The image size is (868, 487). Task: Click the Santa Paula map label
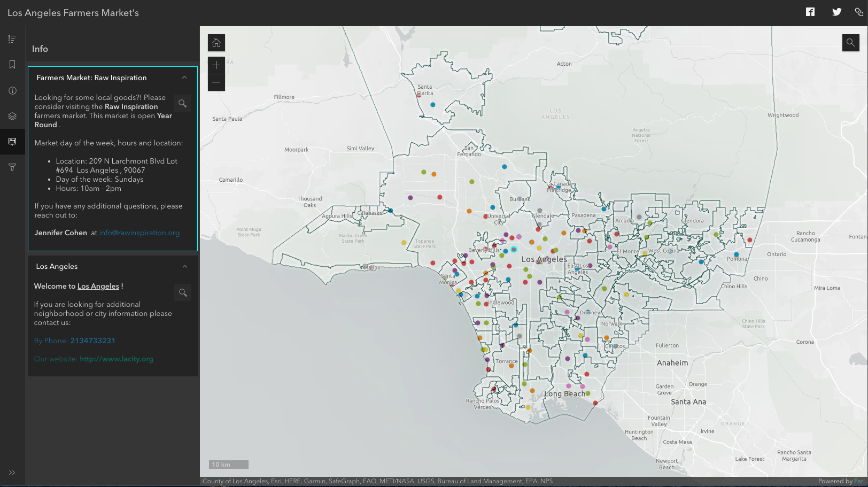pos(227,119)
